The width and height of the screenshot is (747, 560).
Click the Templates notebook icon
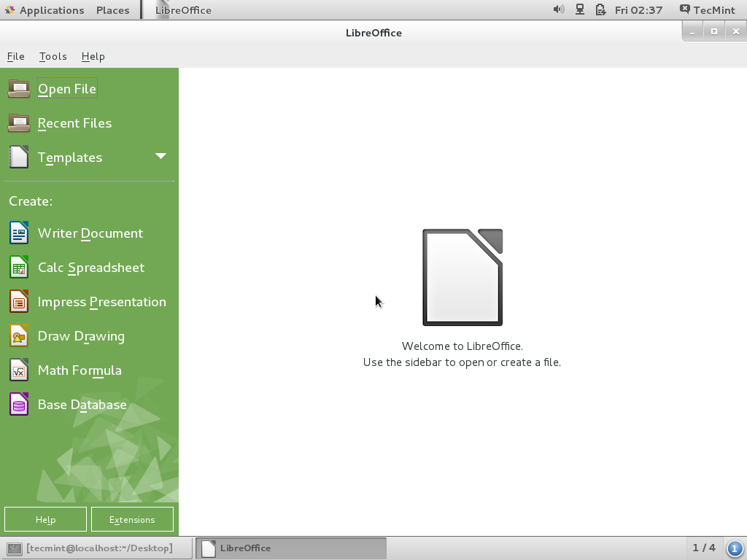[x=19, y=157]
